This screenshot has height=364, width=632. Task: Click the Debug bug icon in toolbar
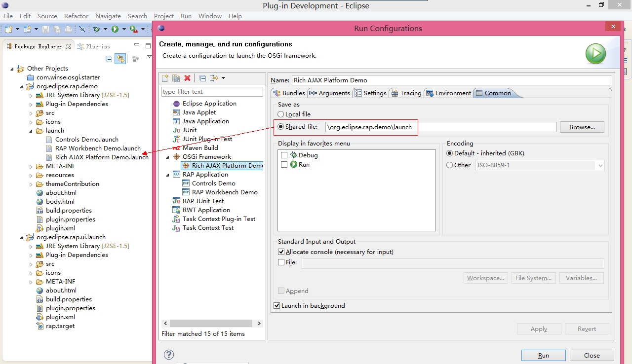97,30
